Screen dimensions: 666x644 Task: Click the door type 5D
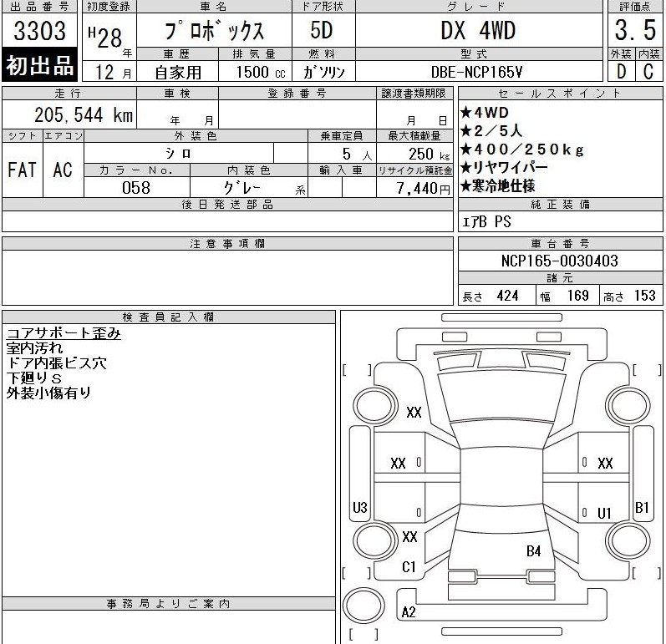(x=322, y=31)
